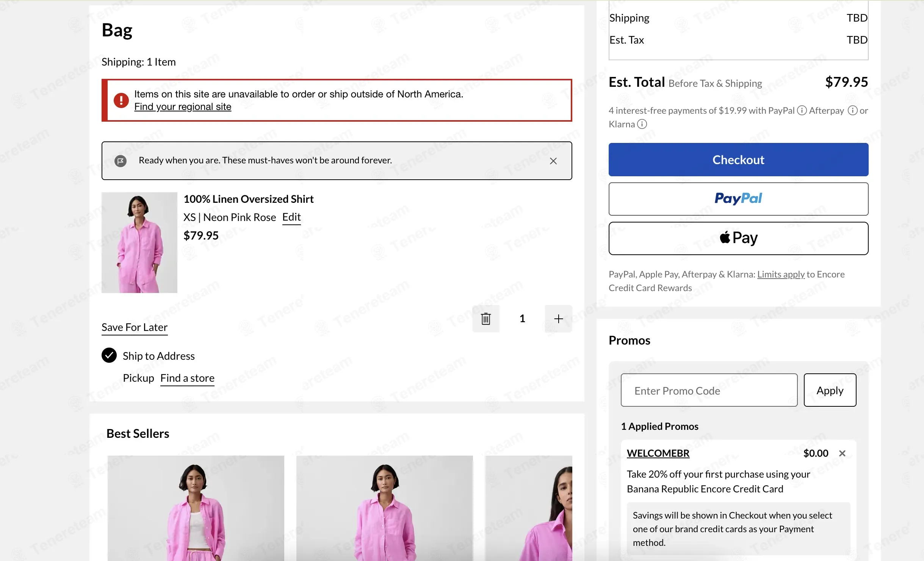The image size is (924, 561).
Task: Click the 100% Linen Oversized Shirt title
Action: click(x=249, y=199)
